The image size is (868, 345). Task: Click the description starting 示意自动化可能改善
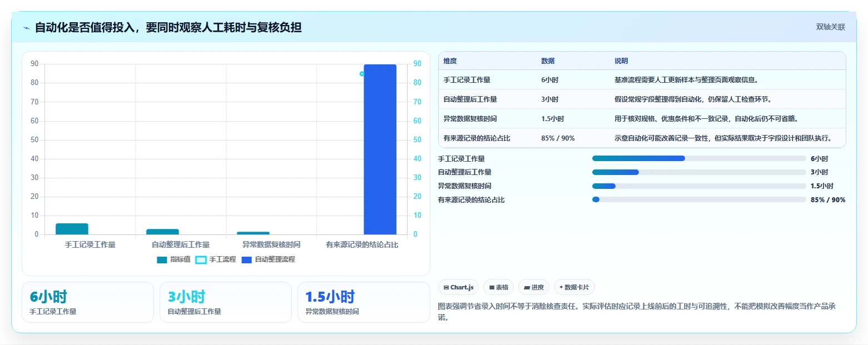723,138
